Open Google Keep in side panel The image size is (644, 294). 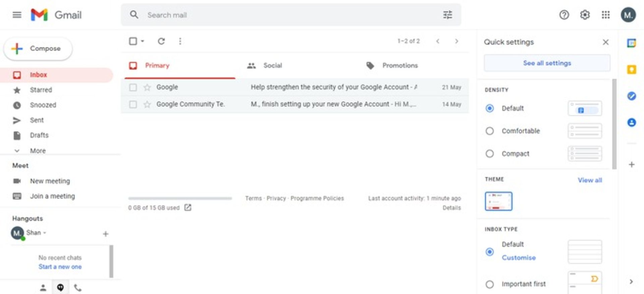tap(631, 70)
